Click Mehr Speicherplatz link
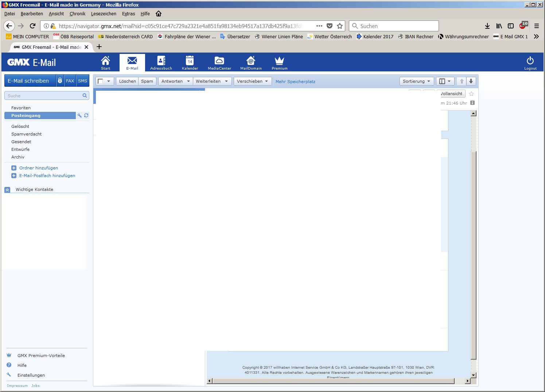Viewport: 545px width, 392px height. point(295,82)
